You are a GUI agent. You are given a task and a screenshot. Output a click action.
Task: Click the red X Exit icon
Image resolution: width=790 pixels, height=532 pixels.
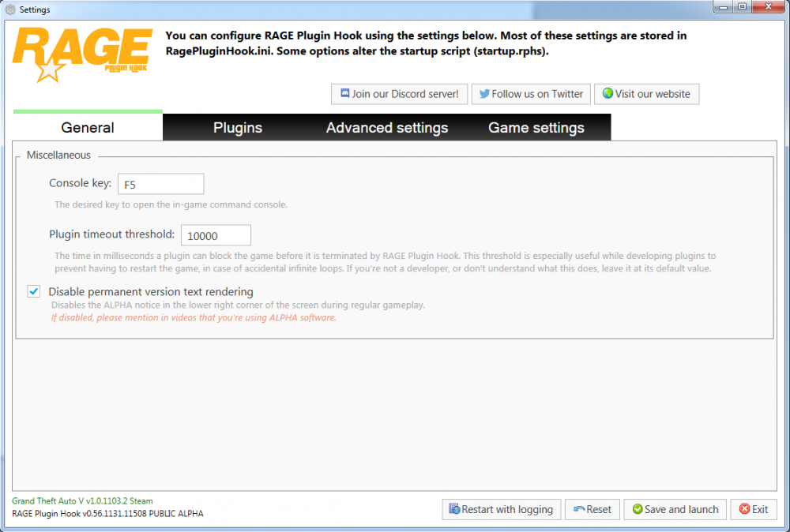tap(744, 509)
